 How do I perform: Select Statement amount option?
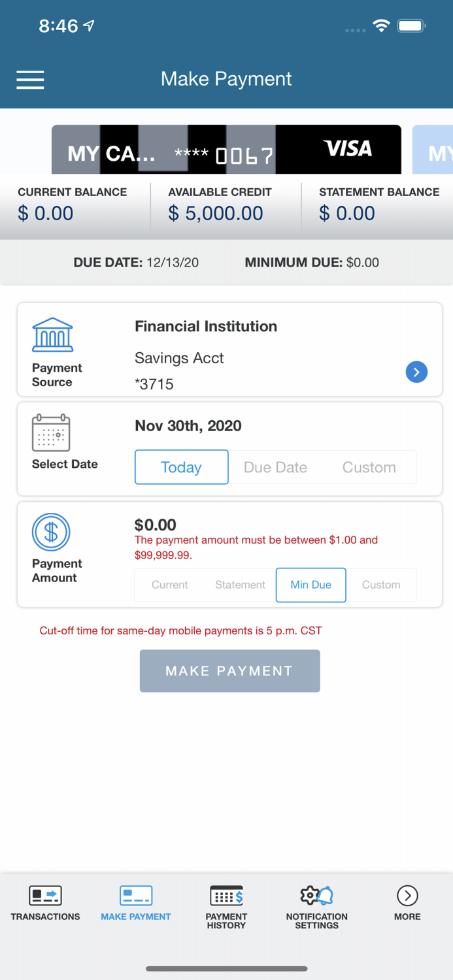[239, 585]
